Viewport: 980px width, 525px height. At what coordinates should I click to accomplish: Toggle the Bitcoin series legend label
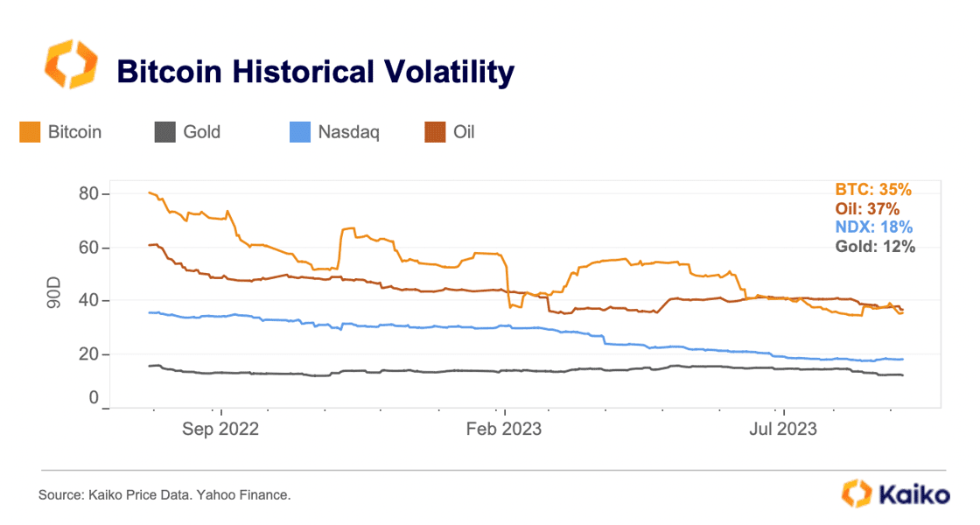(74, 132)
